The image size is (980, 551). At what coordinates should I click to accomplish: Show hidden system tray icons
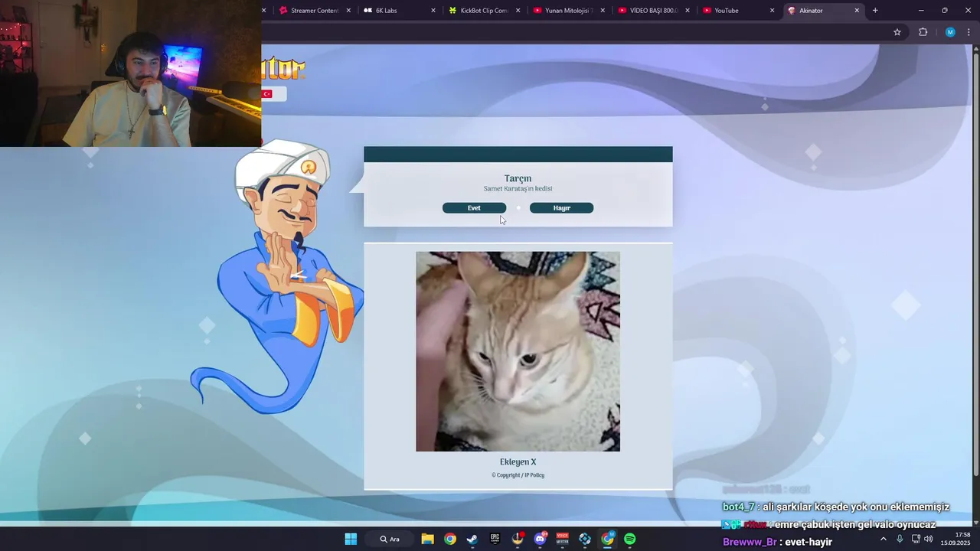(x=884, y=539)
